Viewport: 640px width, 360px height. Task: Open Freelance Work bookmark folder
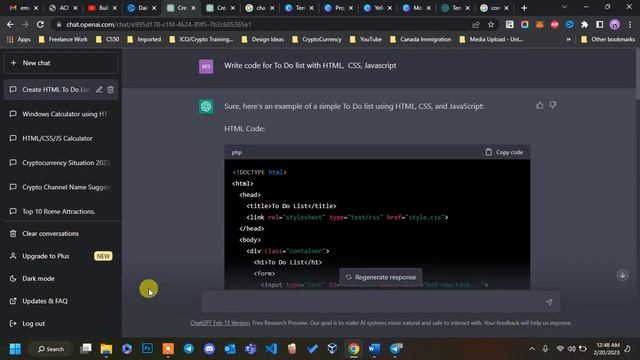coord(63,39)
